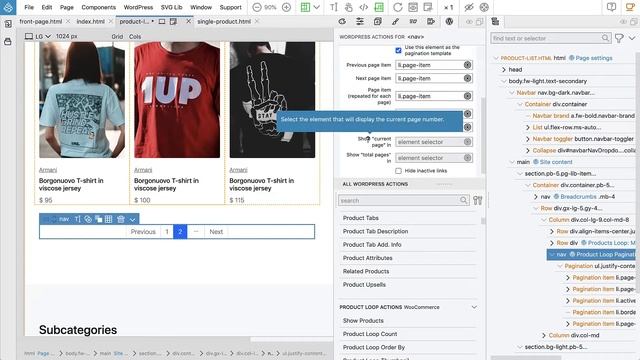Open the Edit menu

coord(47,7)
